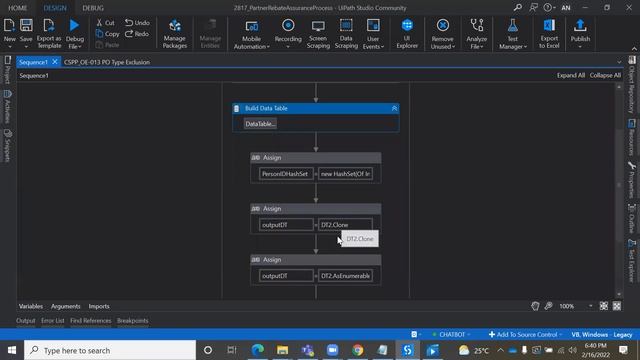Open the Variables panel

pos(31,306)
